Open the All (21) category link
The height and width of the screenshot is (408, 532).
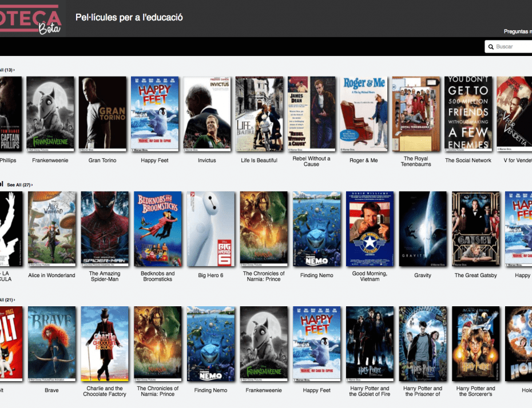pyautogui.click(x=7, y=300)
